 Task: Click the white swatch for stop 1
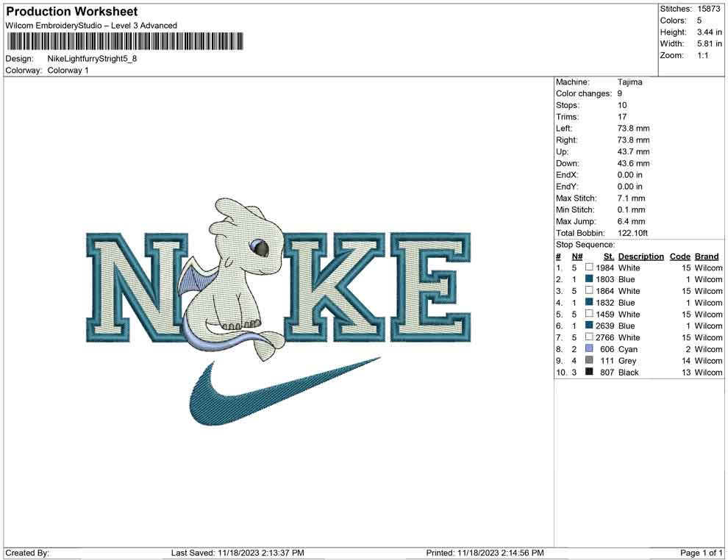pos(589,268)
